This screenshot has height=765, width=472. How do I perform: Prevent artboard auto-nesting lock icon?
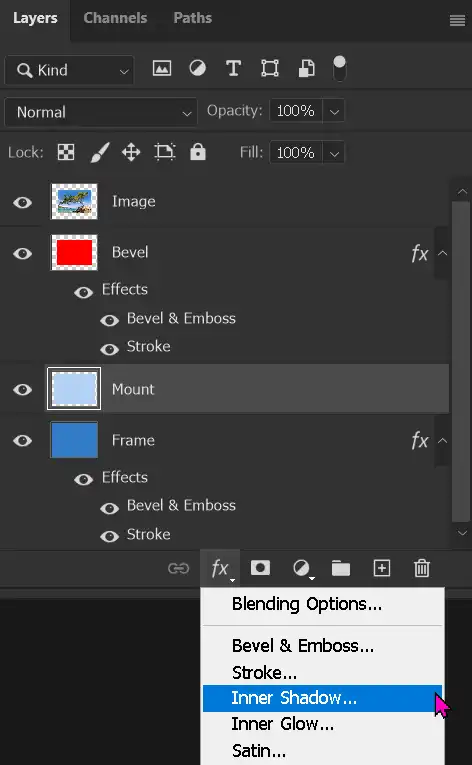point(164,152)
